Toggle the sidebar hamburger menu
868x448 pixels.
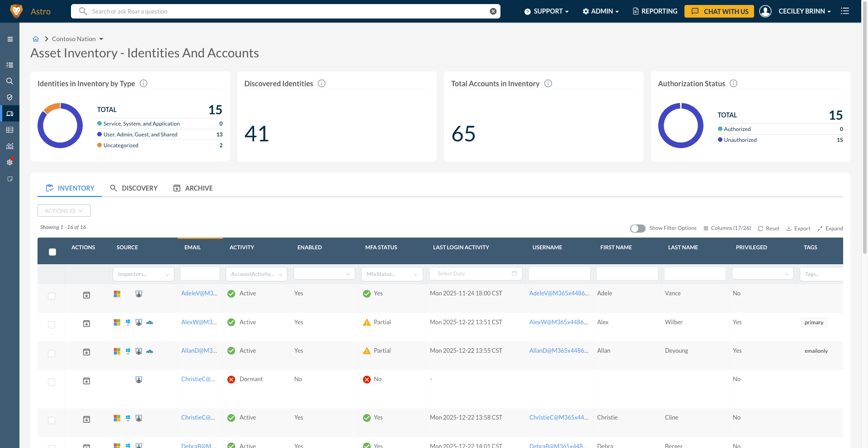pyautogui.click(x=10, y=39)
